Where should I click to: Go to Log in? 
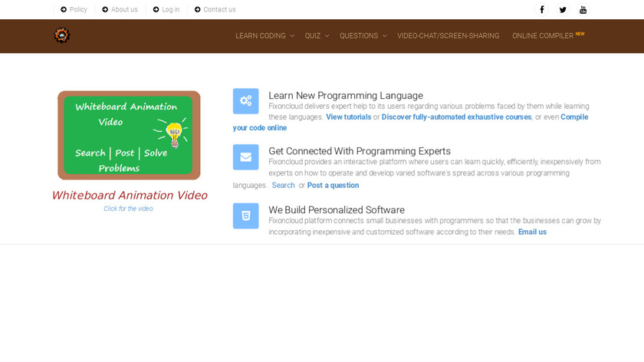tap(170, 9)
